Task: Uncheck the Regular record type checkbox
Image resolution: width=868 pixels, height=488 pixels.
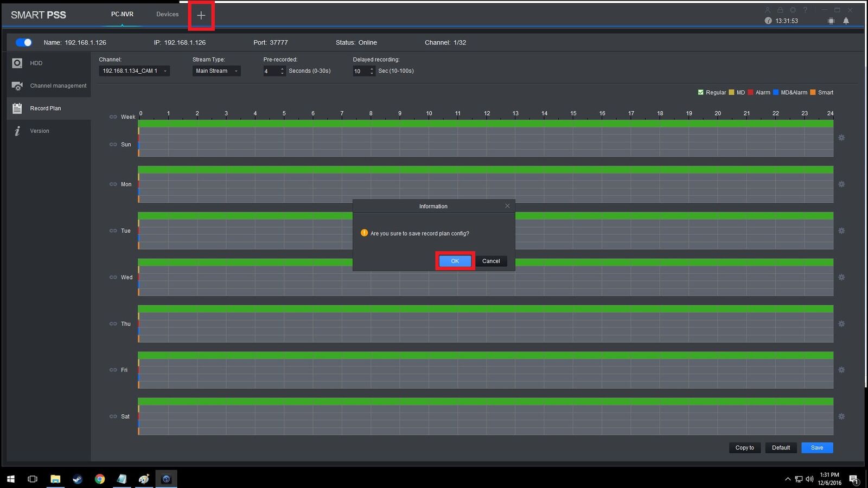Action: point(700,93)
